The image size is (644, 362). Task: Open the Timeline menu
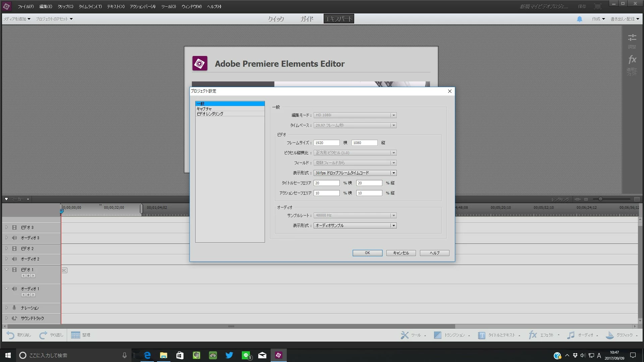pyautogui.click(x=90, y=6)
